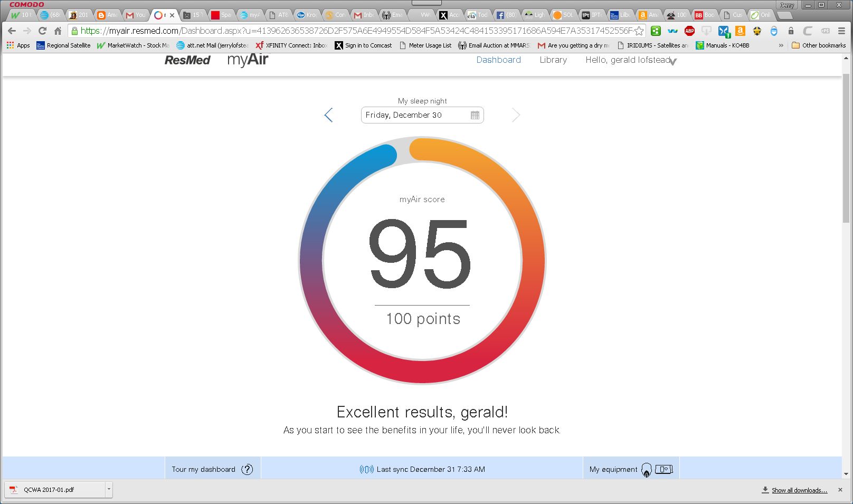Show hidden bookmarks with the chevron
853x504 pixels.
pyautogui.click(x=781, y=45)
